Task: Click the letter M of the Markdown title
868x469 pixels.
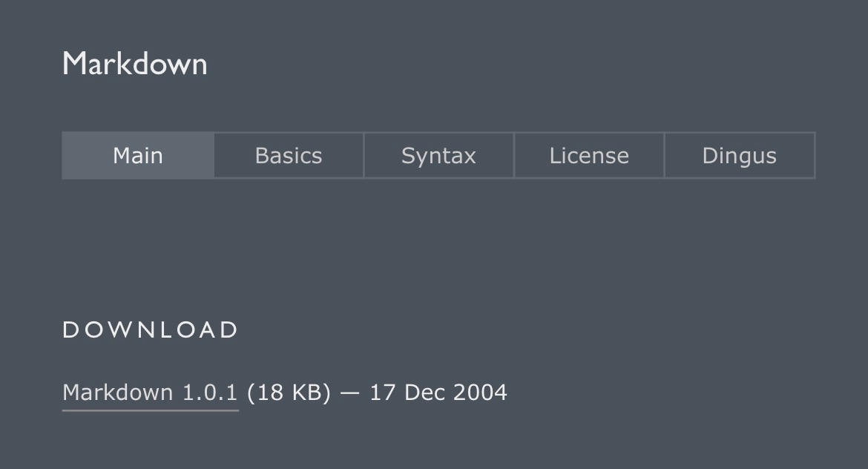Action: coord(74,64)
